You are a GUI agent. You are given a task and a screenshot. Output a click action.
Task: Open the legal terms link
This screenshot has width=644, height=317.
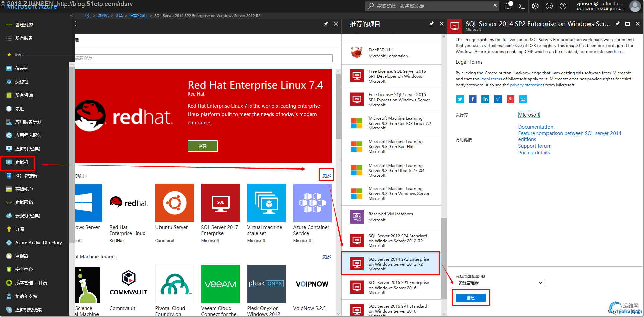[x=491, y=79]
